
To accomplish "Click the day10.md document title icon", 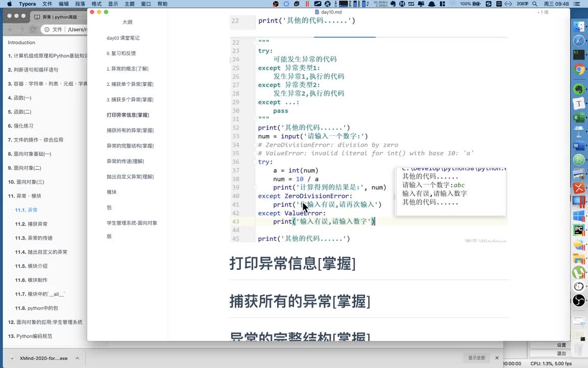I will (317, 12).
